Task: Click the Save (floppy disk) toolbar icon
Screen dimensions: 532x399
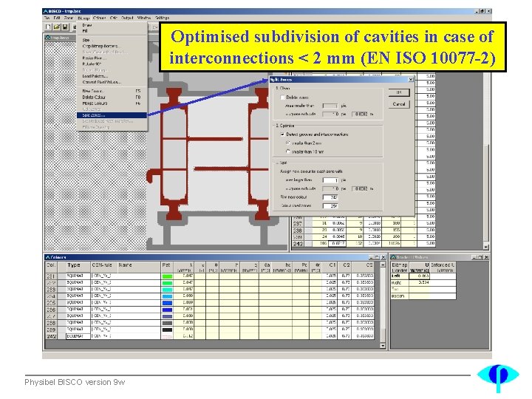Action: (x=65, y=26)
